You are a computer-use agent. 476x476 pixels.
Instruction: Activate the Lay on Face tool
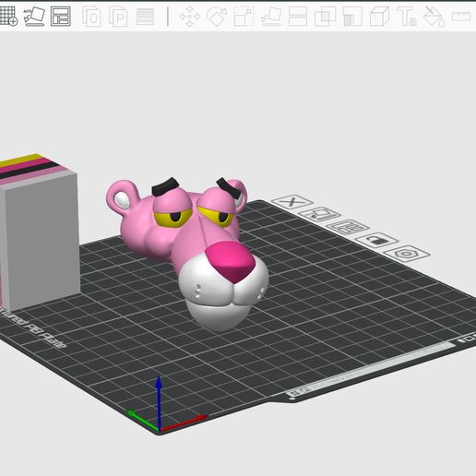(271, 17)
